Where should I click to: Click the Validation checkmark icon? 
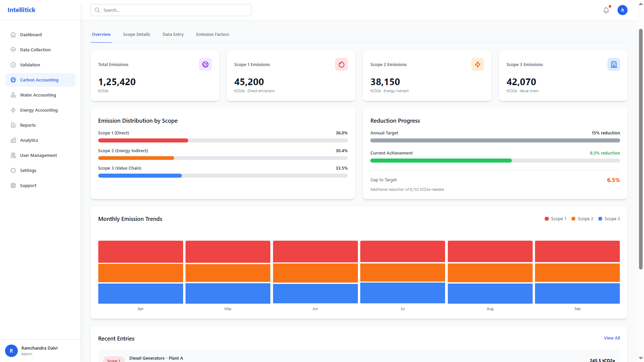coord(13,65)
